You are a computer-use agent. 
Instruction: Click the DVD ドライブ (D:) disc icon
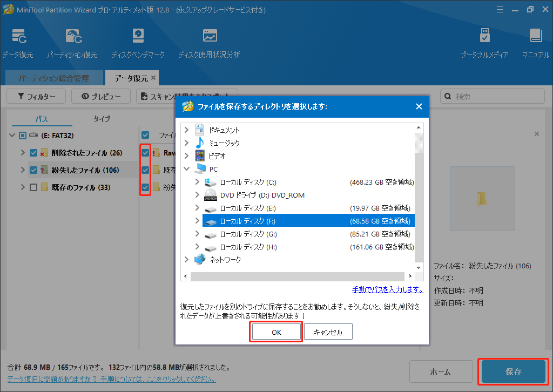pos(211,195)
